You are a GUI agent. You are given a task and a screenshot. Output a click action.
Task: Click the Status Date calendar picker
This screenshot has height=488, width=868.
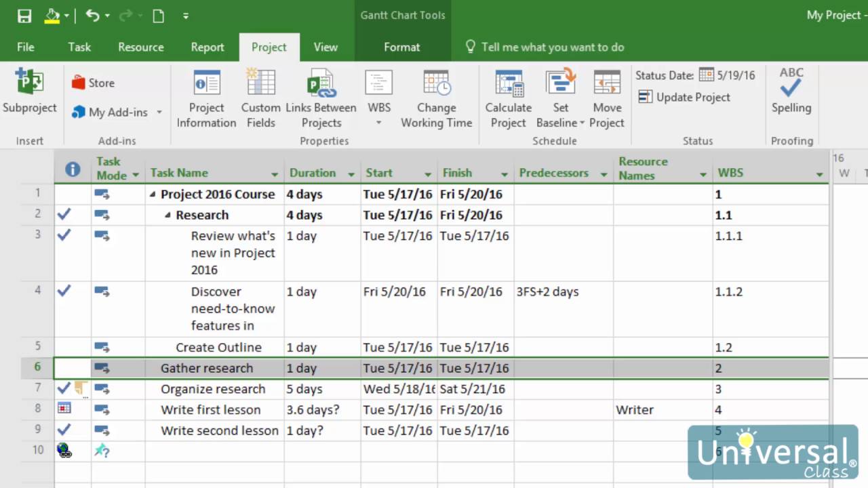coord(706,75)
